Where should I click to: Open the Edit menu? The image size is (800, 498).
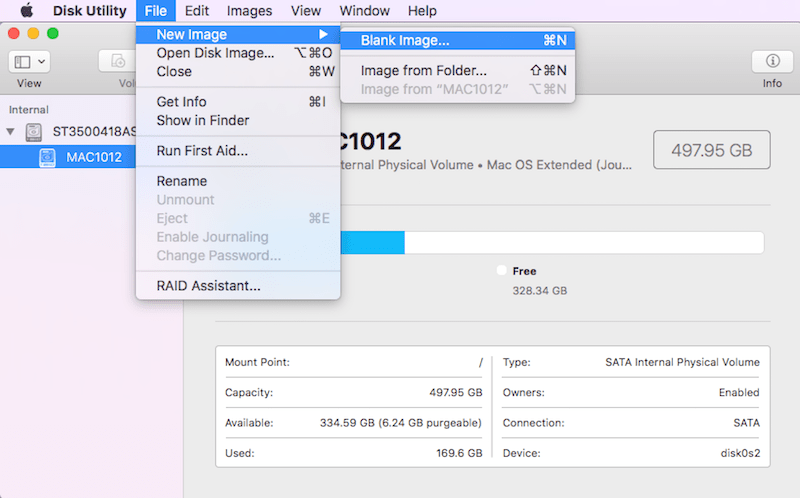[197, 11]
